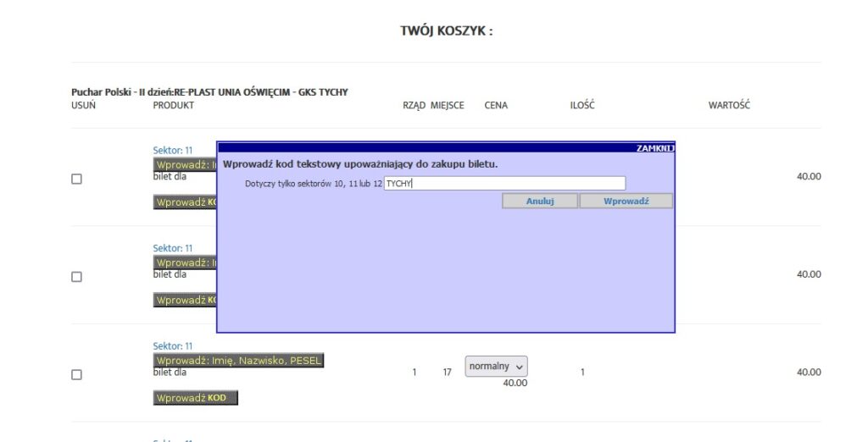Open the second Sektor: 11 link

coord(173,248)
